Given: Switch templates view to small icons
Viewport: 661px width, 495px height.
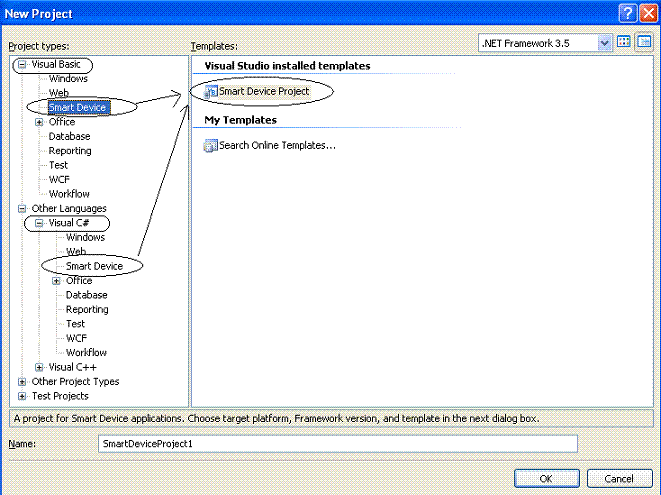Looking at the screenshot, I should point(644,42).
